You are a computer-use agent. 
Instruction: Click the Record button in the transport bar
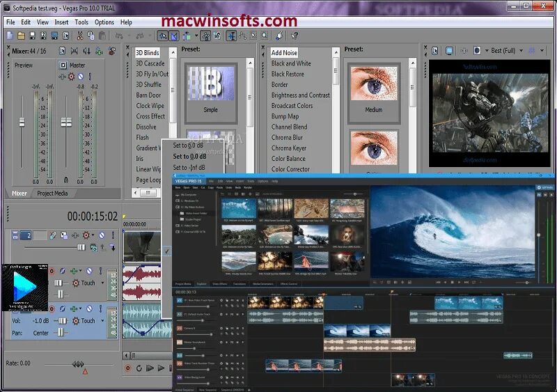click(x=128, y=368)
